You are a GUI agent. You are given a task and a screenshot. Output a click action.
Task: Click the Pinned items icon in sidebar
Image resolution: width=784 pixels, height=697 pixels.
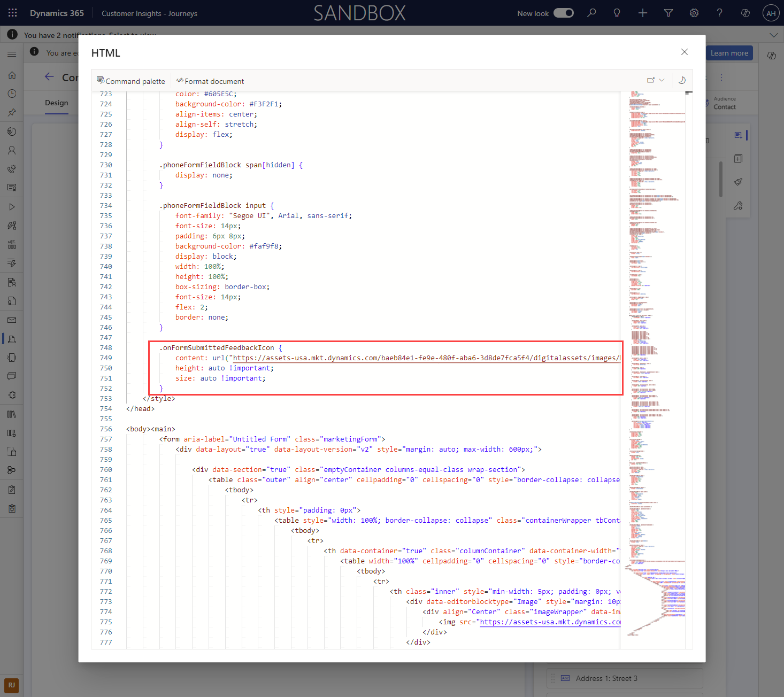12,112
